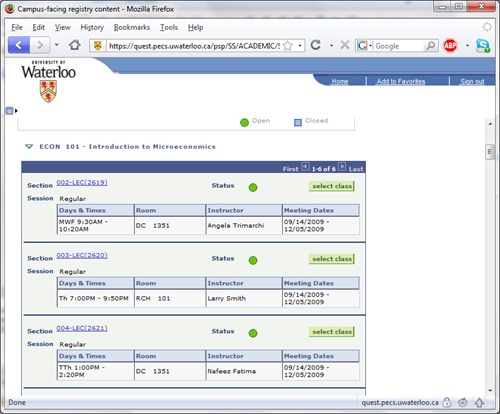Screen dimensions: 500x414
Task: Open the Tools menu
Action: 169,27
